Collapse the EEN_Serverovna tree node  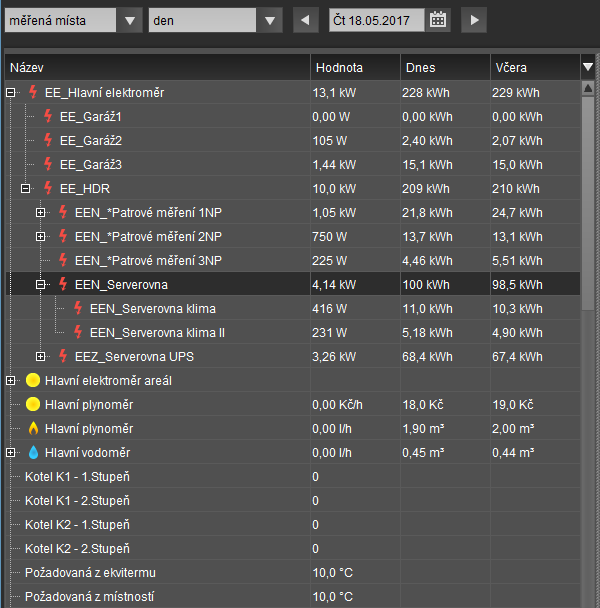click(x=41, y=285)
